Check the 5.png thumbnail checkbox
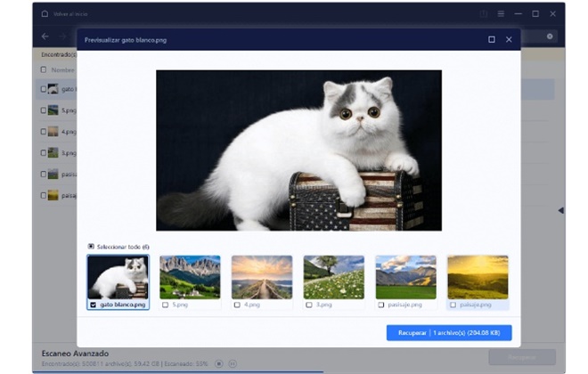The image size is (588, 374). 165,305
